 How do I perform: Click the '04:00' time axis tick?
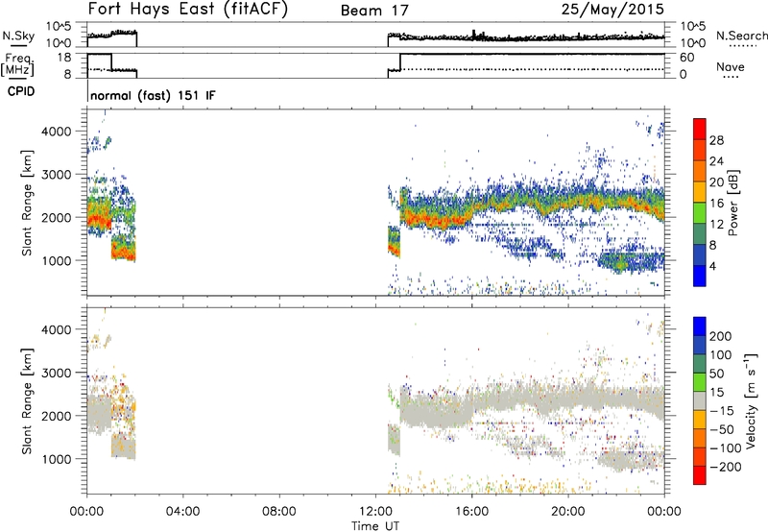[x=182, y=512]
